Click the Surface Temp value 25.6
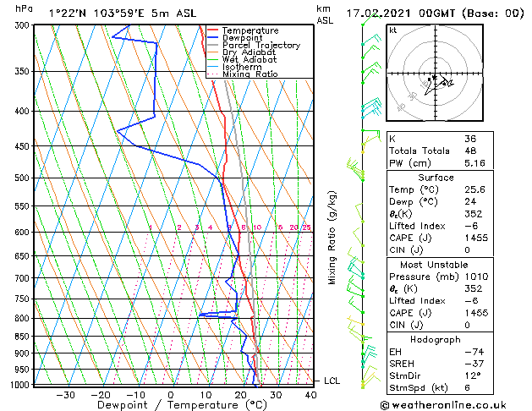This screenshot has height=411, width=532. [474, 189]
